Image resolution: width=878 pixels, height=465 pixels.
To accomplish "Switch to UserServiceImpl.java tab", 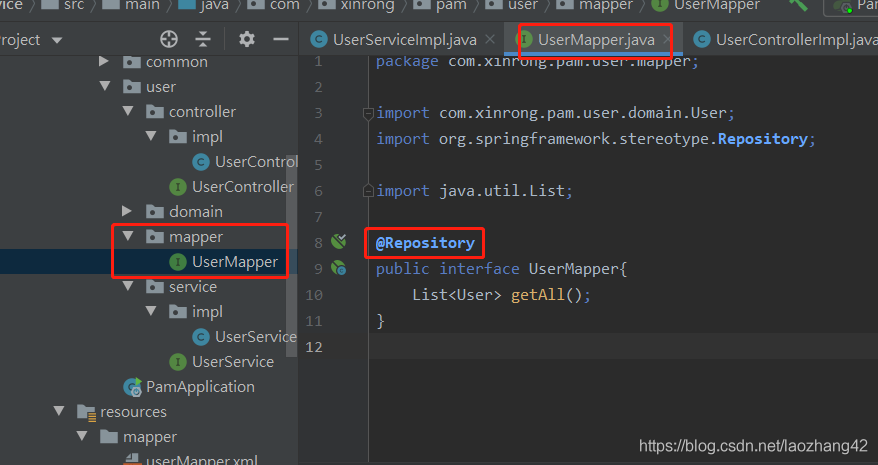I will [x=404, y=40].
